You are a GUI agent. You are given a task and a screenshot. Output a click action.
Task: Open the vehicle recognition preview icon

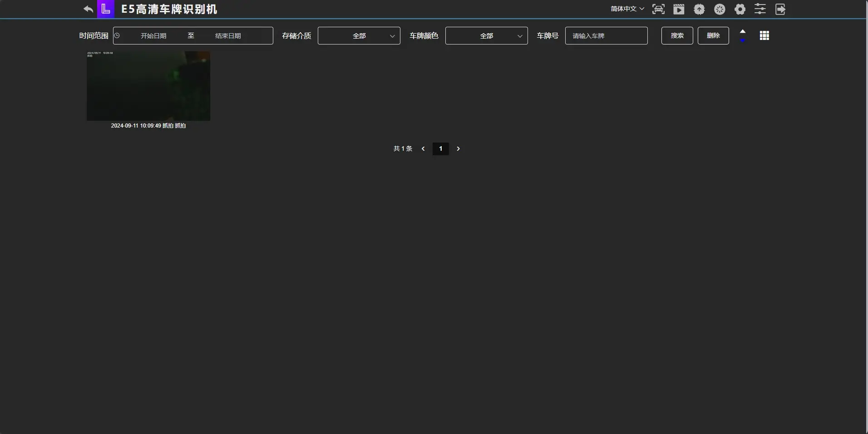(x=659, y=9)
